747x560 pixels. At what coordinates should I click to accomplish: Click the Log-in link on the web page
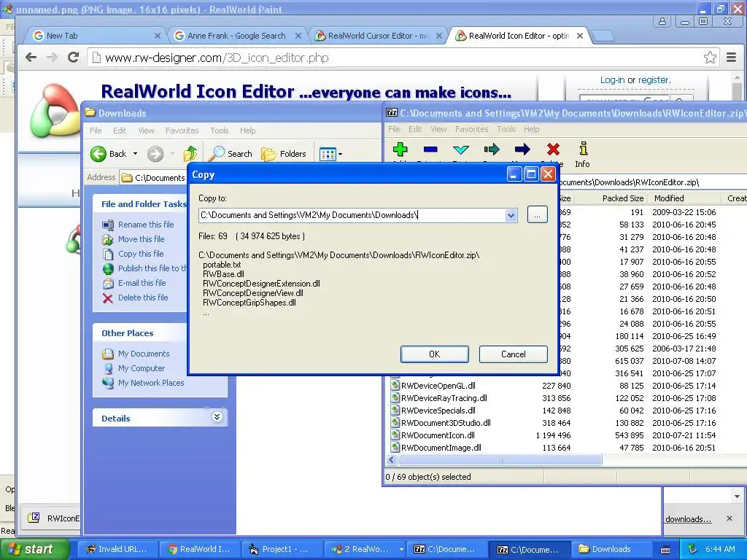point(612,80)
